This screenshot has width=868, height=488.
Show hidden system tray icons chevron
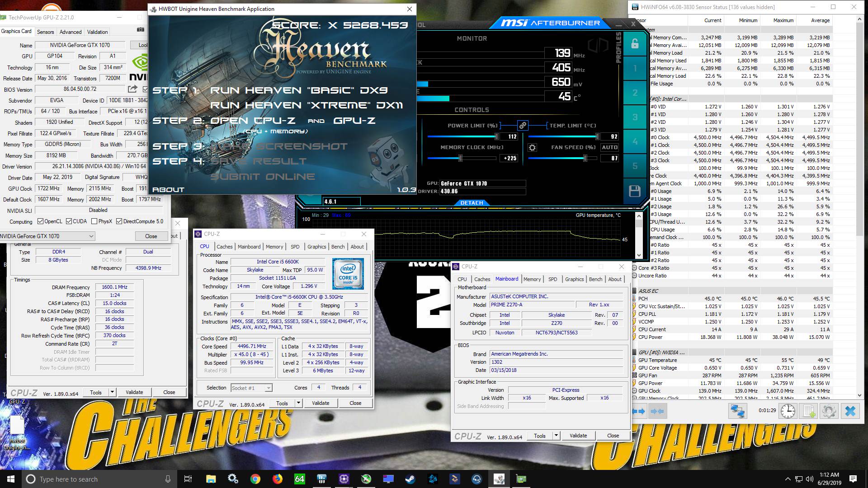tap(788, 479)
